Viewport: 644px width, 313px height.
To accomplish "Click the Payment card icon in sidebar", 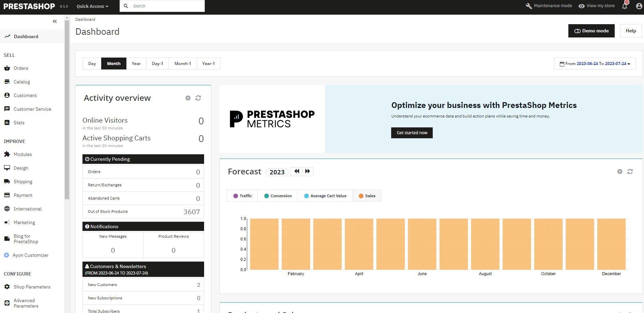I will 7,195.
